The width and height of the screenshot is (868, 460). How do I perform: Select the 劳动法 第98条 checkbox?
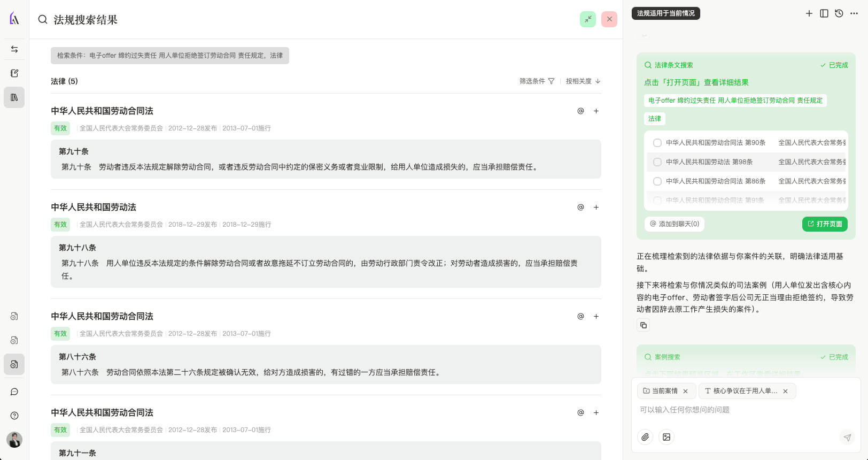657,162
